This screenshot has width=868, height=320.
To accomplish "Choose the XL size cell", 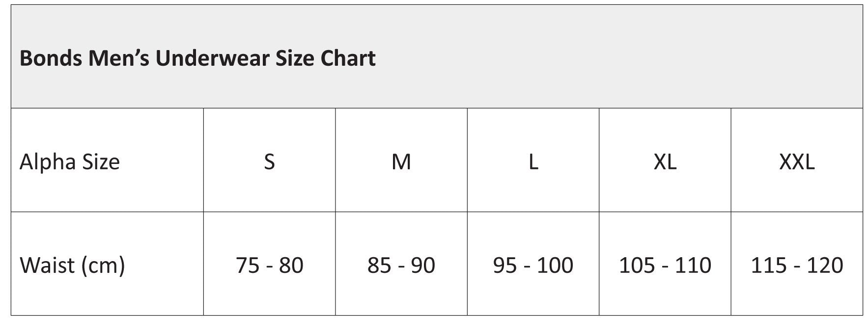I will click(665, 162).
